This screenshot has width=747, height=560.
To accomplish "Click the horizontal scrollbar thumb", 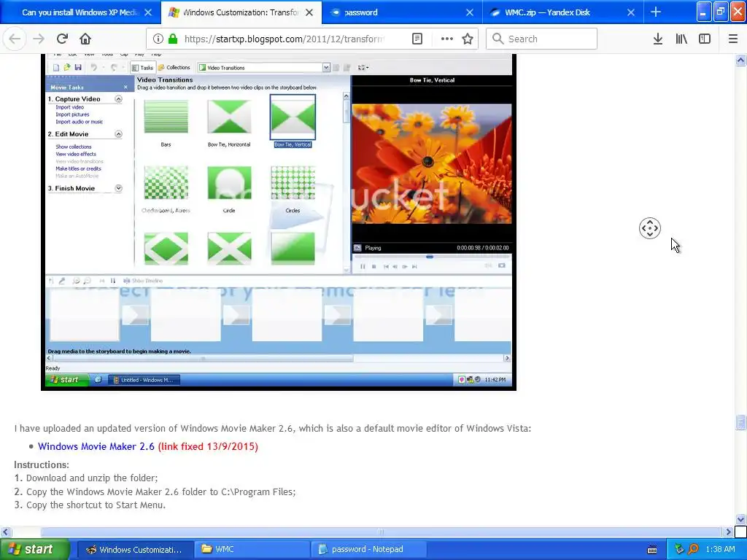I will [x=381, y=532].
